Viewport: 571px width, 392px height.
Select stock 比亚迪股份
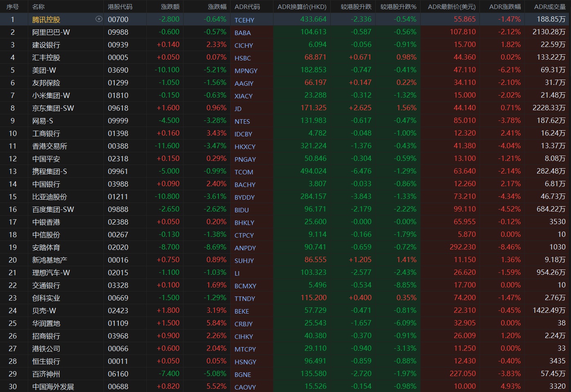pyautogui.click(x=49, y=197)
